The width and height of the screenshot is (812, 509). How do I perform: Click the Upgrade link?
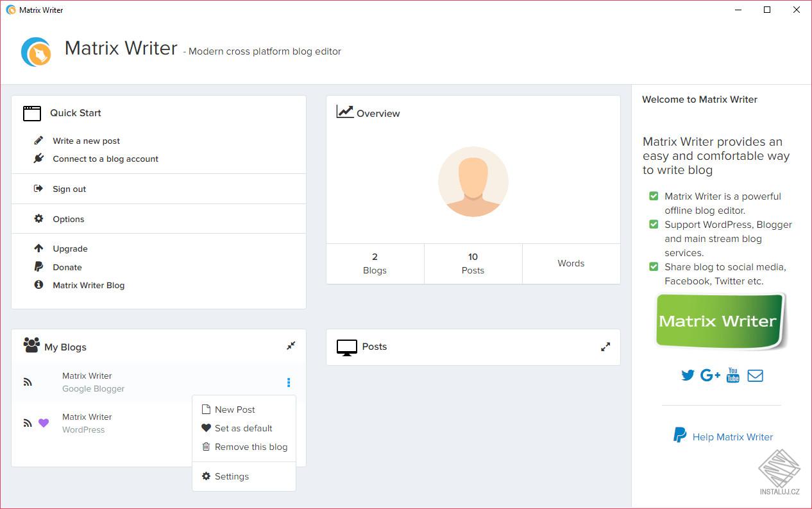click(70, 248)
